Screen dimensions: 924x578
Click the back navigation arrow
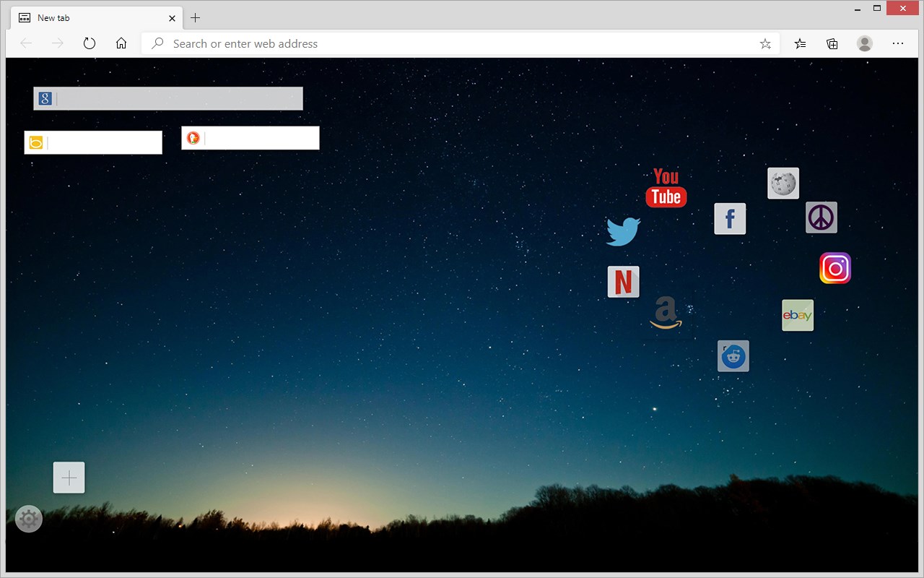[27, 43]
